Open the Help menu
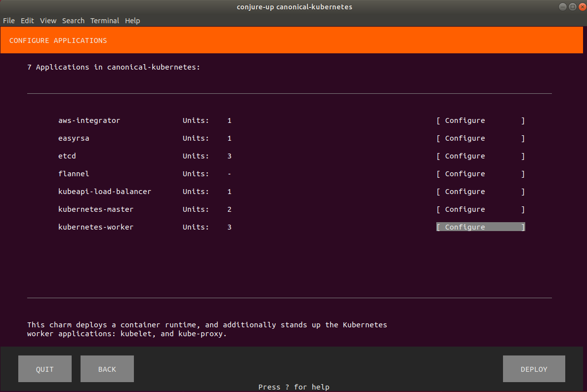587x392 pixels. point(132,21)
